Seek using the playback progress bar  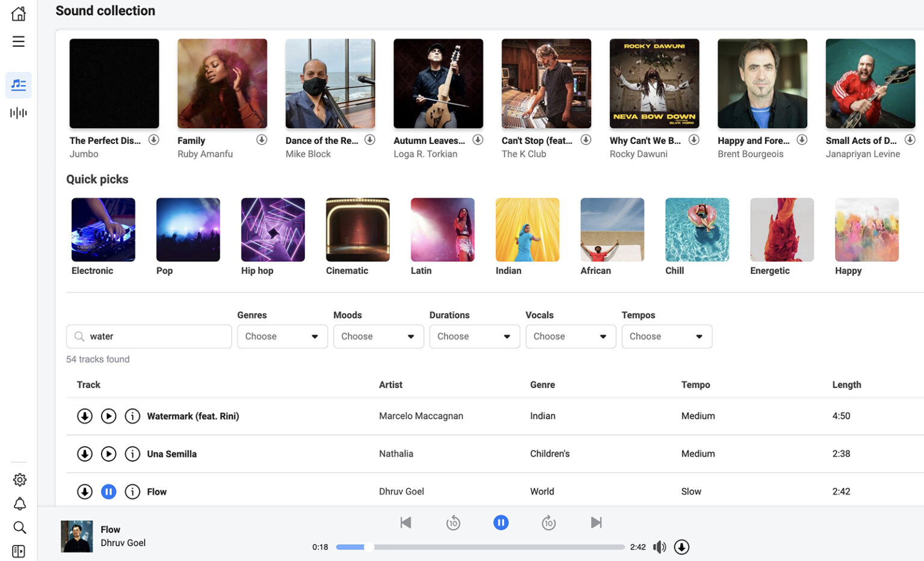[481, 547]
